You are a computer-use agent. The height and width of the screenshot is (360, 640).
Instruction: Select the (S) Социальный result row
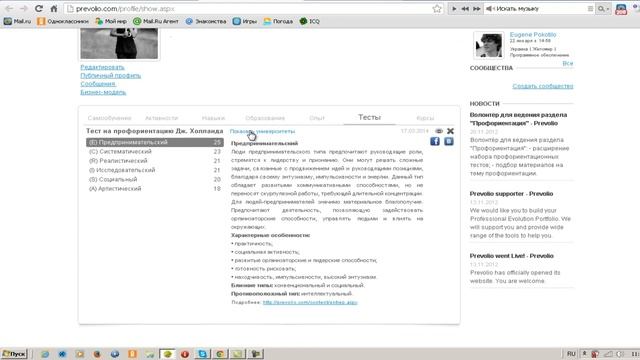point(155,179)
